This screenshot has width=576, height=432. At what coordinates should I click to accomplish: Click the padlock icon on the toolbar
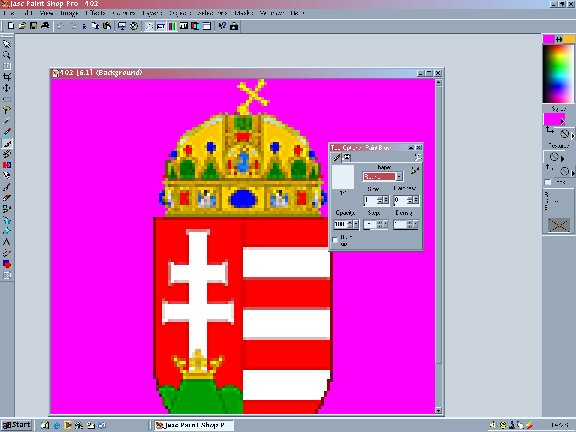point(234,26)
